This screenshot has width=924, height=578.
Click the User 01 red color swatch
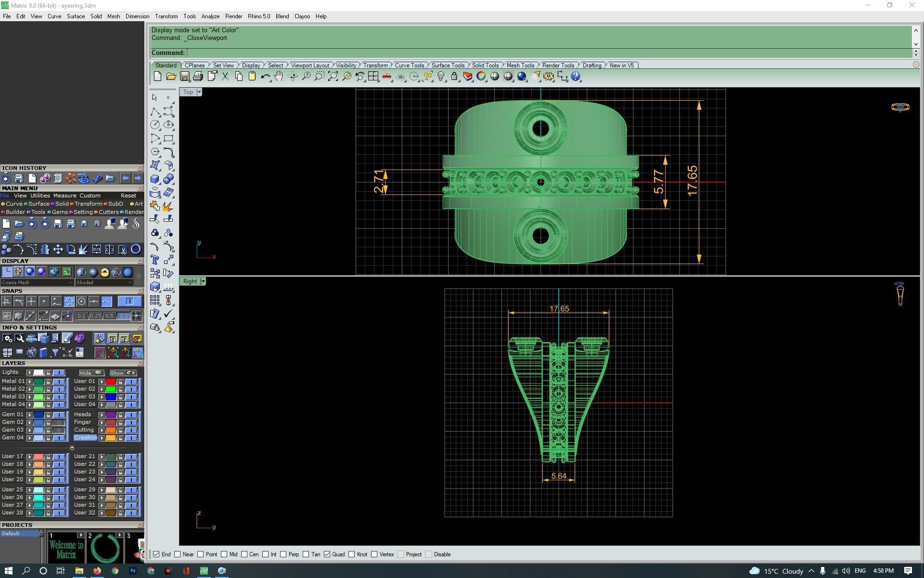[x=111, y=381]
